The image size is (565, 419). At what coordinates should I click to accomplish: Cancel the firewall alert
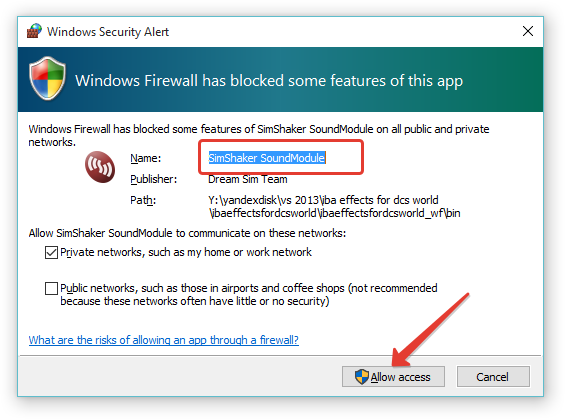493,377
